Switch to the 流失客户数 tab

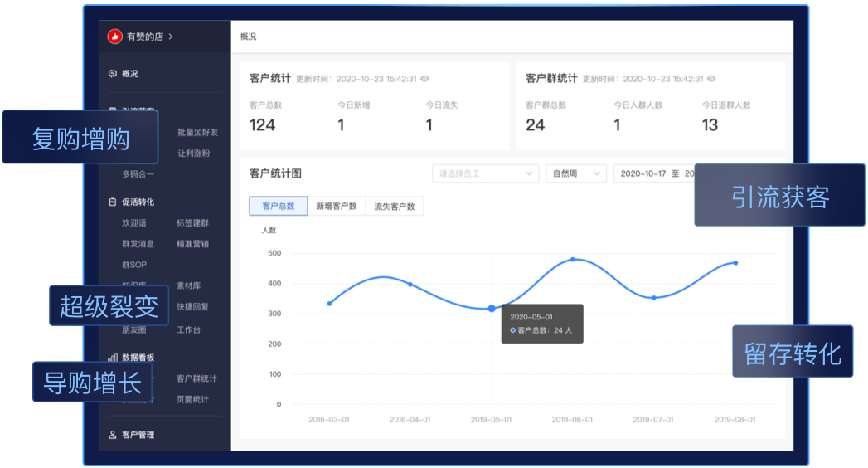pyautogui.click(x=394, y=207)
